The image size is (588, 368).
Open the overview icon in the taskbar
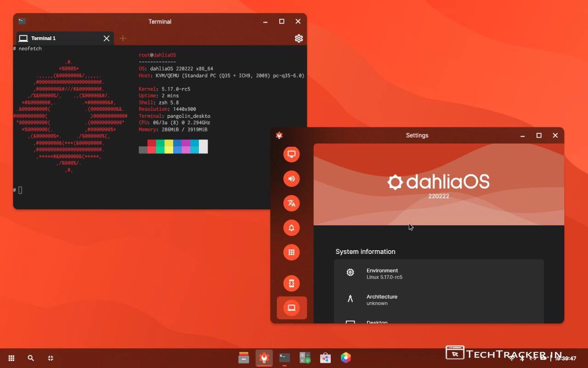pos(51,358)
